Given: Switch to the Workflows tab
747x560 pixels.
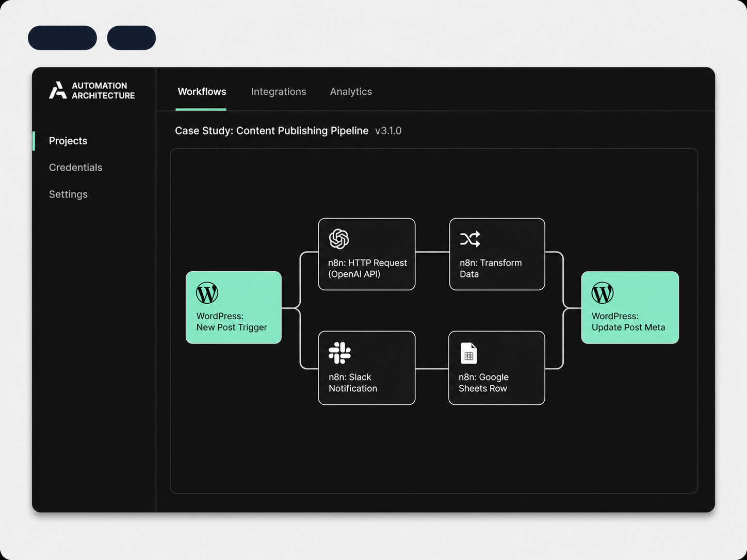Looking at the screenshot, I should (202, 91).
